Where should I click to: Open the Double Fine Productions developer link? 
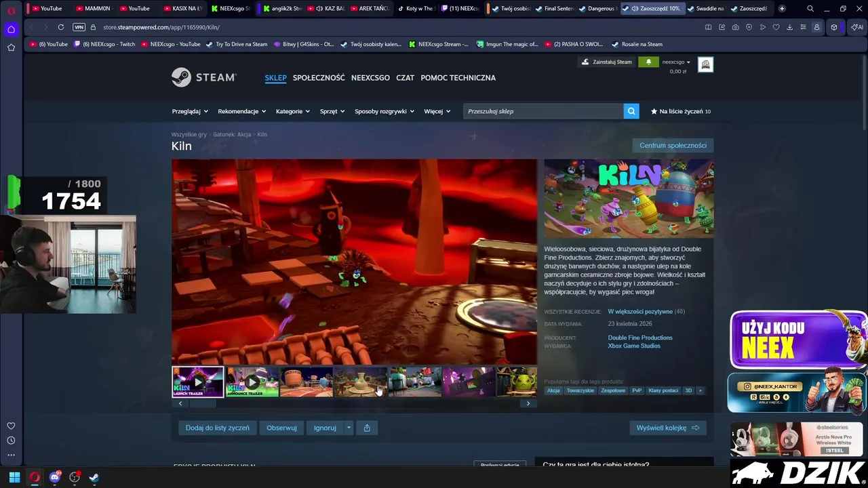(640, 338)
